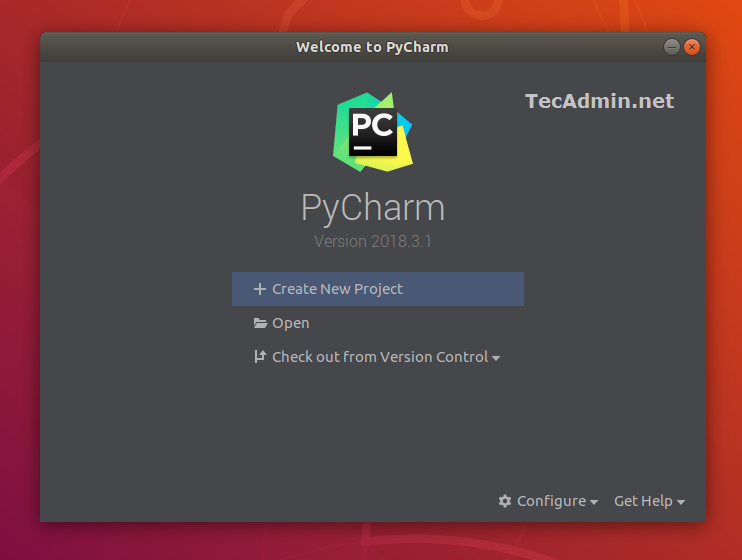Click the Configure gear icon
This screenshot has width=742, height=560.
pos(505,501)
